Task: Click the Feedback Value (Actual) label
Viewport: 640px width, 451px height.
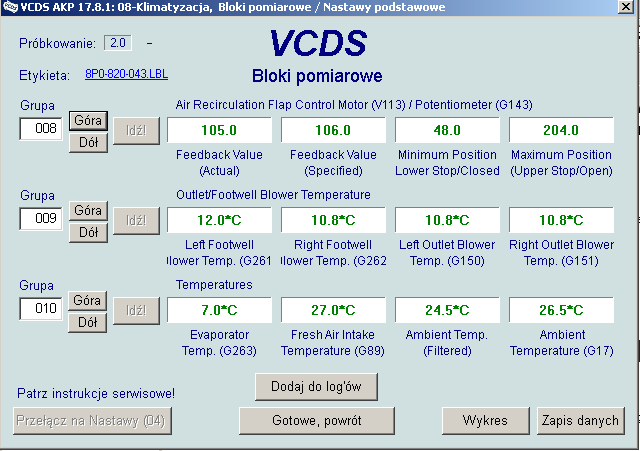Action: point(219,162)
